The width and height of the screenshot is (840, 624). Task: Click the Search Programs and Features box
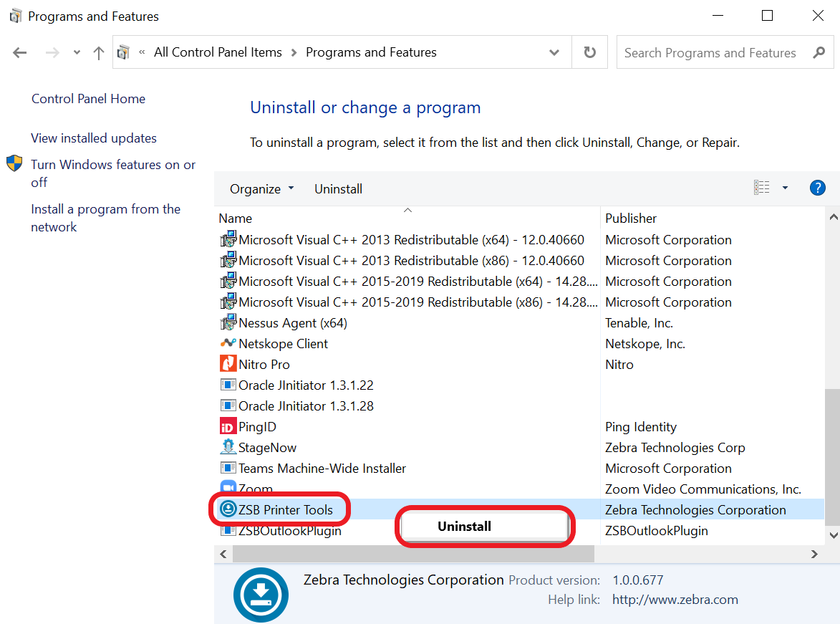pos(709,53)
